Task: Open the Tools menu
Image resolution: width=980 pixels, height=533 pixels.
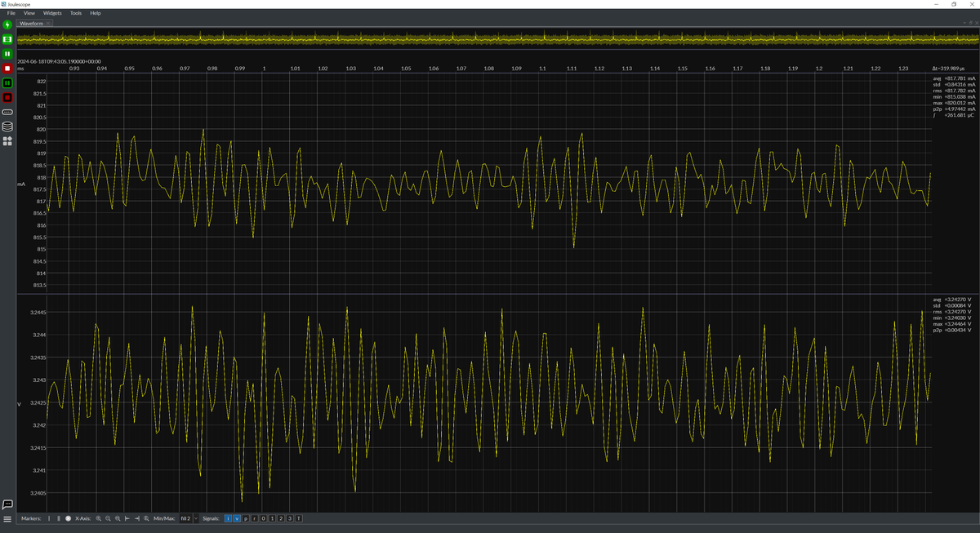Action: point(76,13)
